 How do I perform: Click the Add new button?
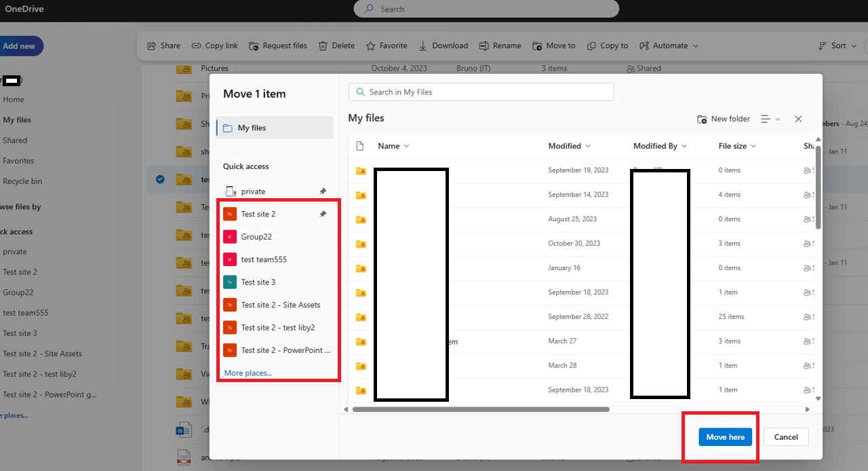click(x=20, y=46)
